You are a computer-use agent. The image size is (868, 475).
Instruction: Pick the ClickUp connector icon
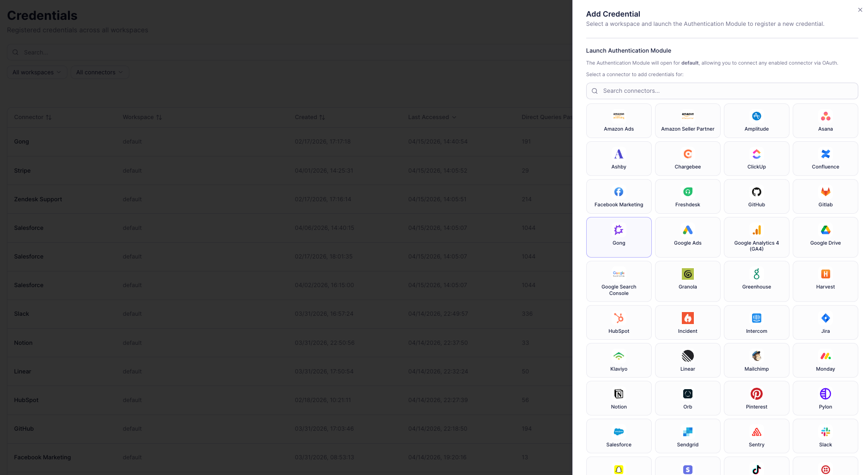tap(756, 154)
